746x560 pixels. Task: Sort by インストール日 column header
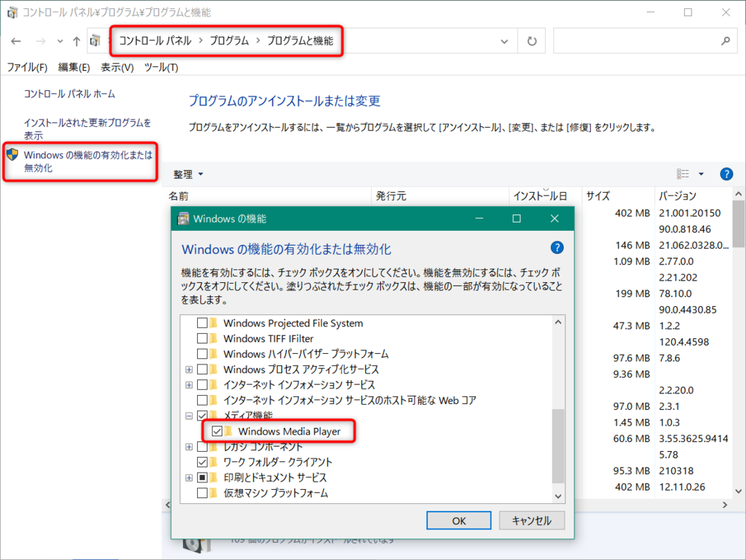(x=546, y=196)
